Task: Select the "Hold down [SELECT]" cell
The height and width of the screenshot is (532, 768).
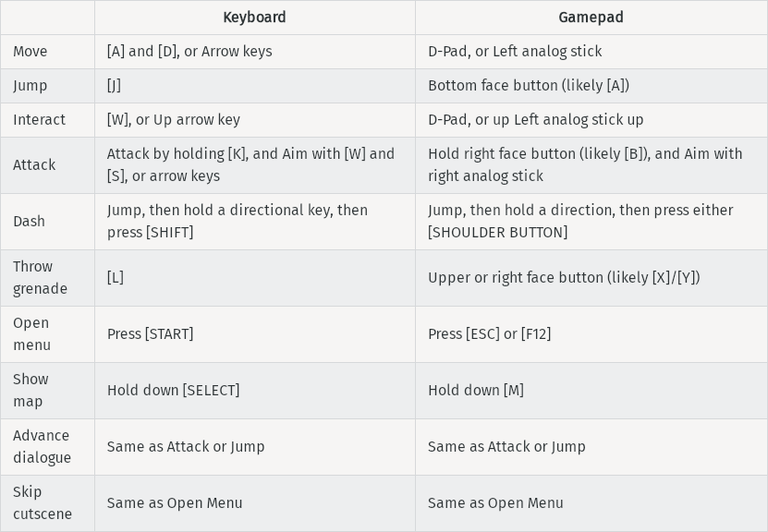Action: tap(174, 391)
